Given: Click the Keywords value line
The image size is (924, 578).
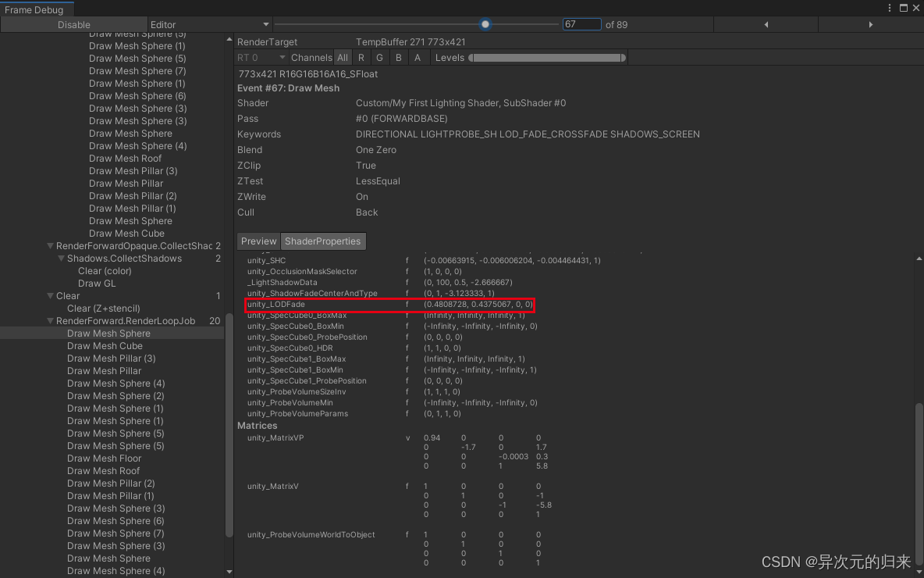Looking at the screenshot, I should click(x=528, y=134).
